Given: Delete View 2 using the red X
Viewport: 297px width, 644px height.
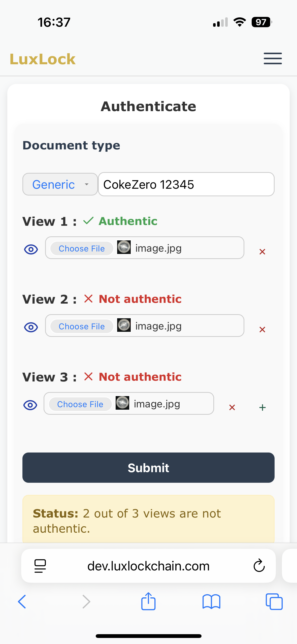Looking at the screenshot, I should [x=262, y=330].
